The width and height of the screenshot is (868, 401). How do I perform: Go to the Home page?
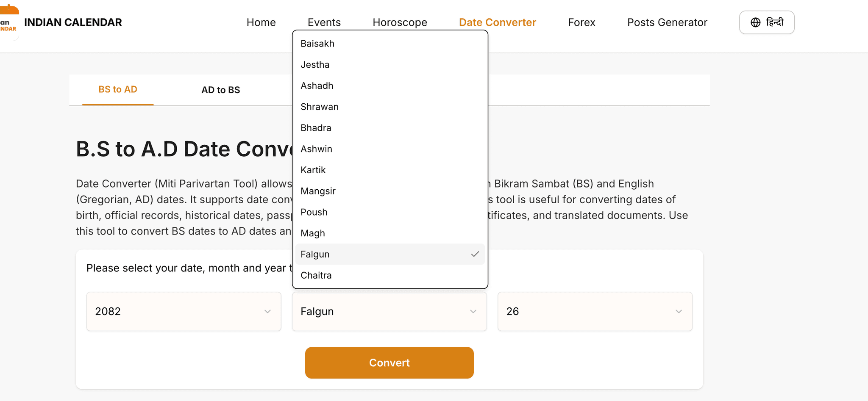click(x=261, y=22)
